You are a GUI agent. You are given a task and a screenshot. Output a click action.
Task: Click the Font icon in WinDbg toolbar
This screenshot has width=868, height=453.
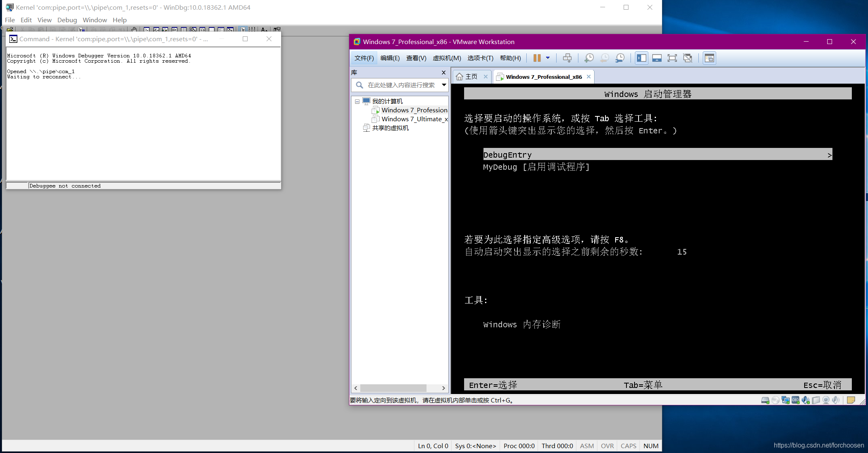coord(264,29)
